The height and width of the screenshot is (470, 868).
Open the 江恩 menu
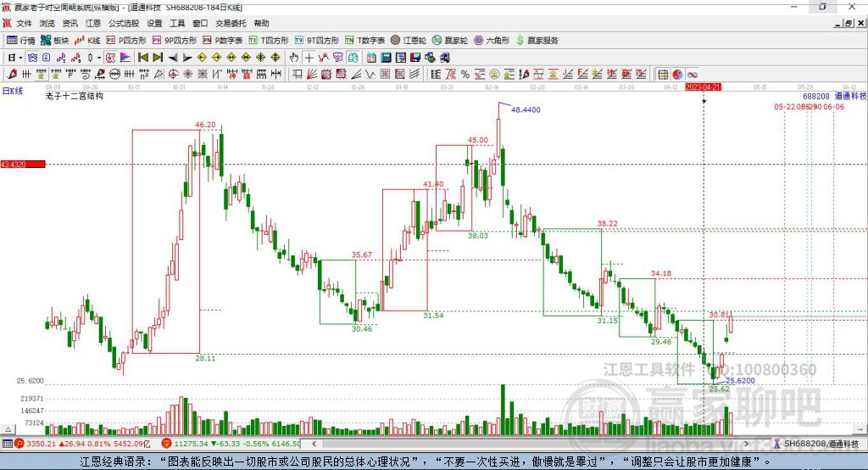coord(93,23)
